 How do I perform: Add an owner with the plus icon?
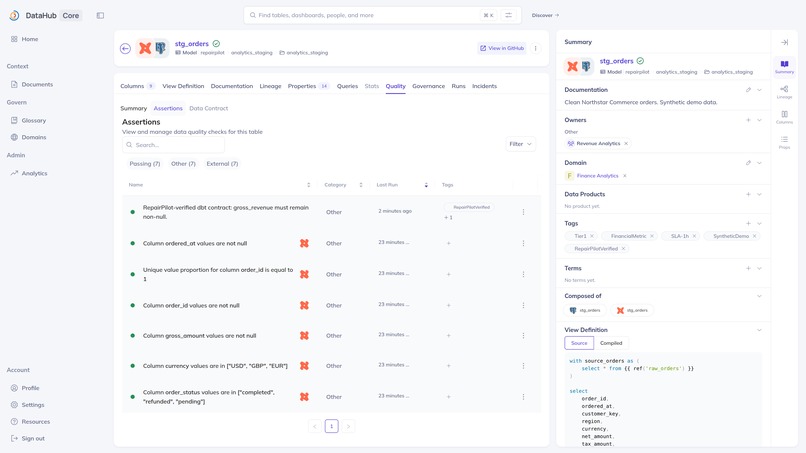[748, 120]
